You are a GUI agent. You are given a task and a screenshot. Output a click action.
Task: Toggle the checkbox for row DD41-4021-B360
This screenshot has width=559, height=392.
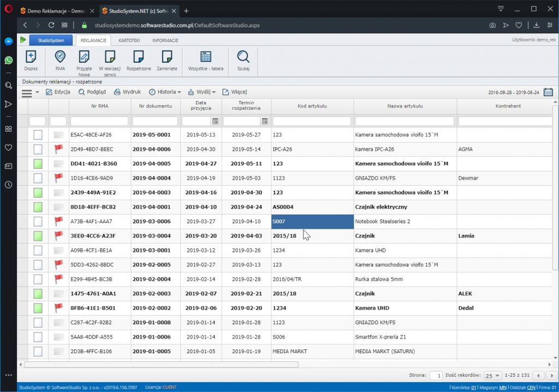pyautogui.click(x=38, y=164)
